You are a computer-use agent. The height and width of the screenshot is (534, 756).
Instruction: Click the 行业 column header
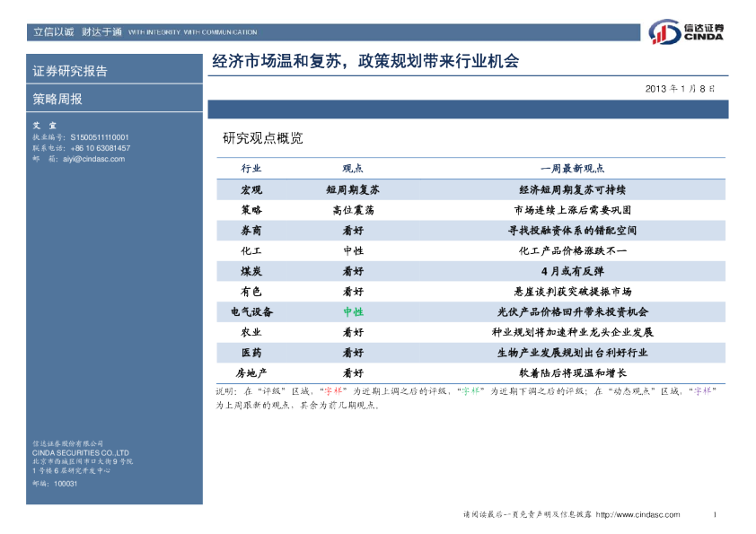(x=251, y=169)
